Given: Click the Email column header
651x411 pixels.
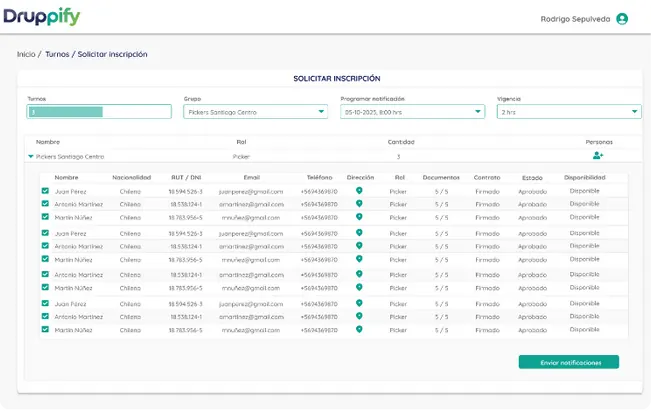Looking at the screenshot, I should click(x=252, y=178).
